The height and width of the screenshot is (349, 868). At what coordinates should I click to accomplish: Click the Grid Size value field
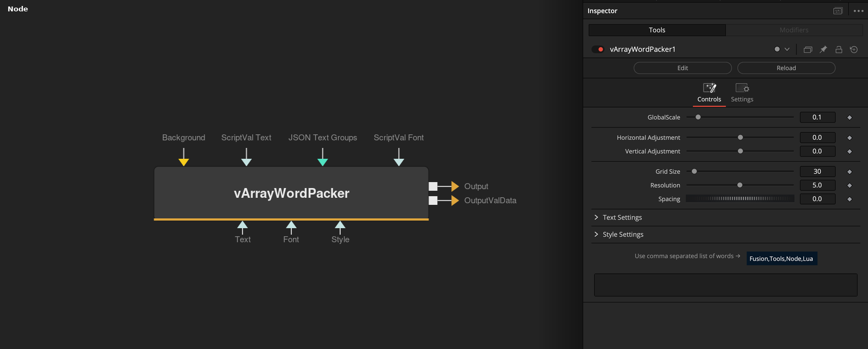pyautogui.click(x=818, y=171)
